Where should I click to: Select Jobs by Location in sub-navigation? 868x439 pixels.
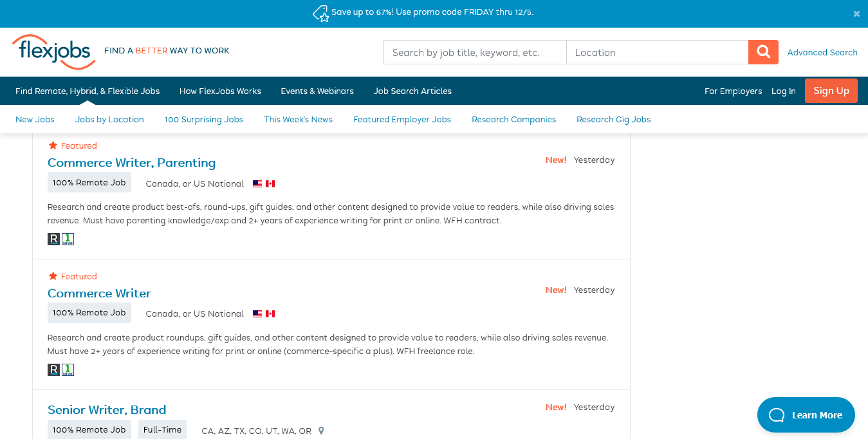(x=109, y=119)
